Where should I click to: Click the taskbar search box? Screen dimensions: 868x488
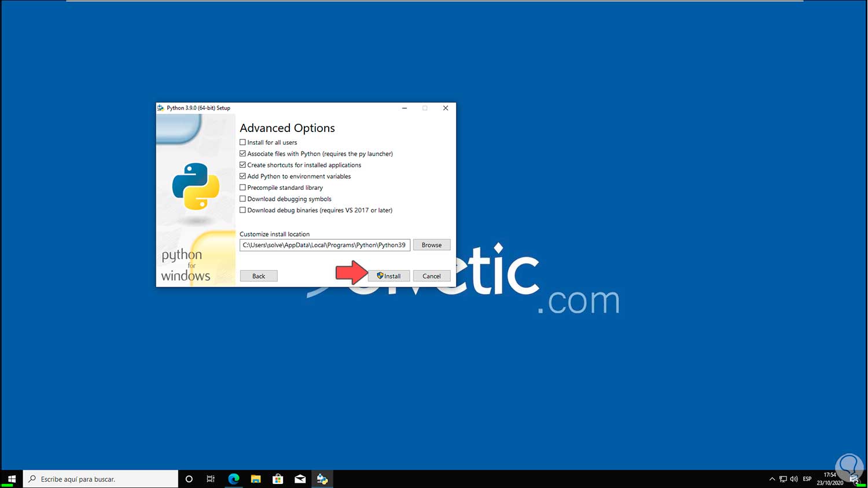(101, 479)
